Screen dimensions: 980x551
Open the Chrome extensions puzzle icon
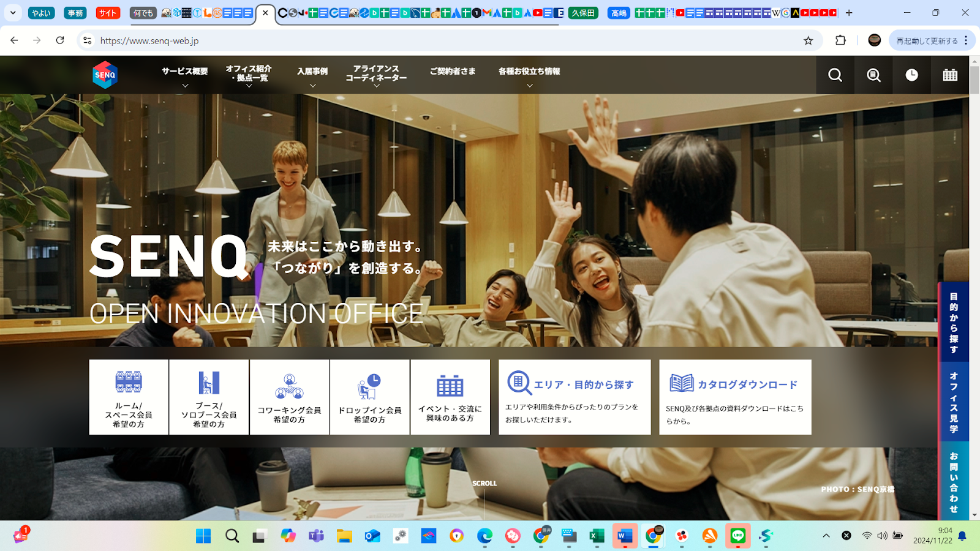point(840,40)
